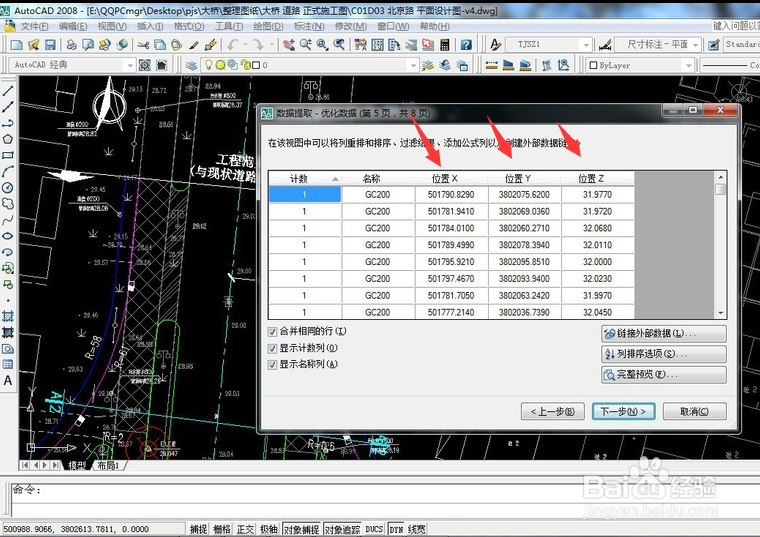Image resolution: width=760 pixels, height=537 pixels.
Task: Click the Redo arrow icon
Action: 258,45
